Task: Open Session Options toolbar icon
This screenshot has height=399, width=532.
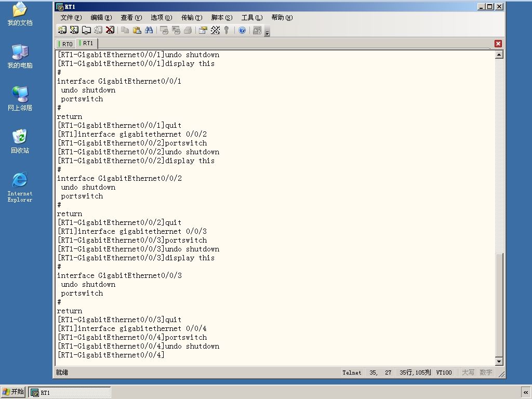Action: pyautogui.click(x=203, y=30)
